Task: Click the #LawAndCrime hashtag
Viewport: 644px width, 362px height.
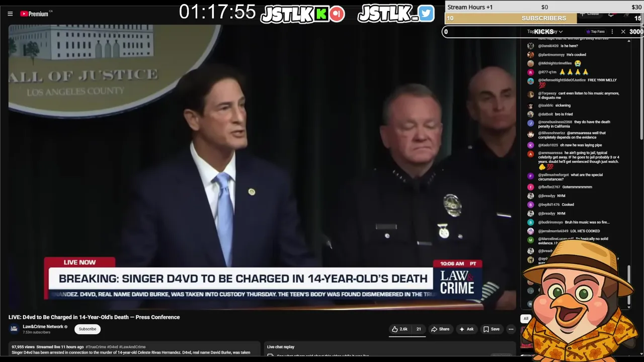Action: coord(132,347)
